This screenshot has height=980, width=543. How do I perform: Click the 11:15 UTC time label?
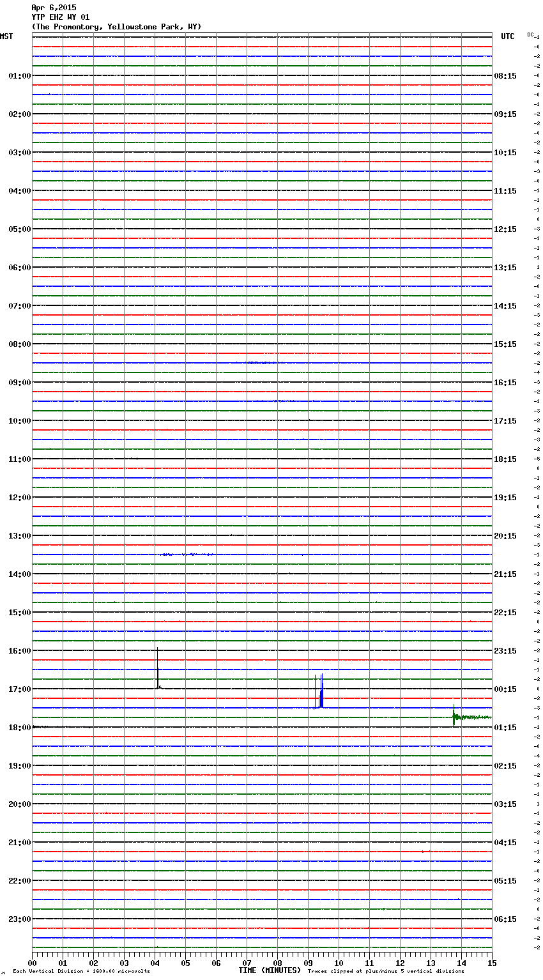(x=505, y=191)
